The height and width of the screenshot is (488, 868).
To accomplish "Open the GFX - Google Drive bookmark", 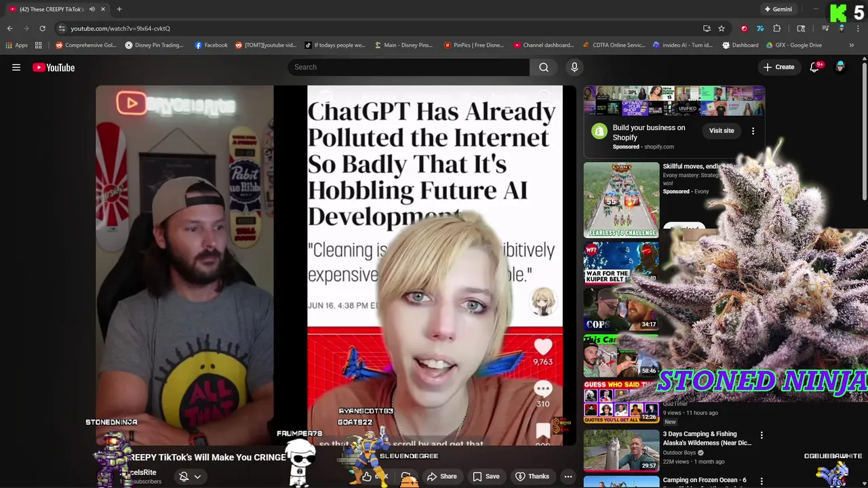I will [794, 45].
